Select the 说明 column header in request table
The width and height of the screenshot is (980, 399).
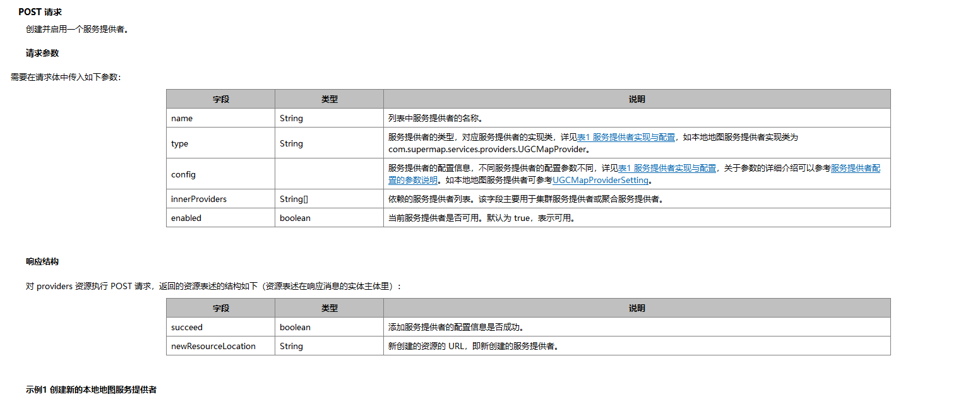coord(636,98)
